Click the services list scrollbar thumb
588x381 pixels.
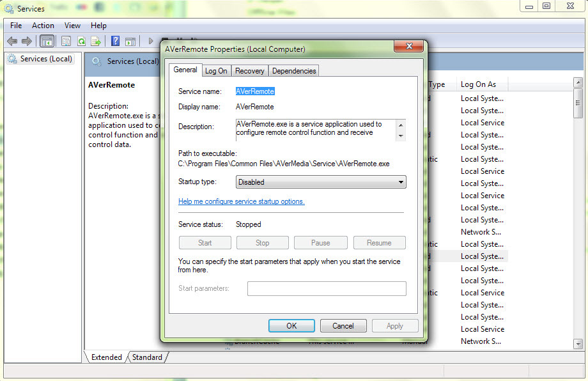coord(578,103)
